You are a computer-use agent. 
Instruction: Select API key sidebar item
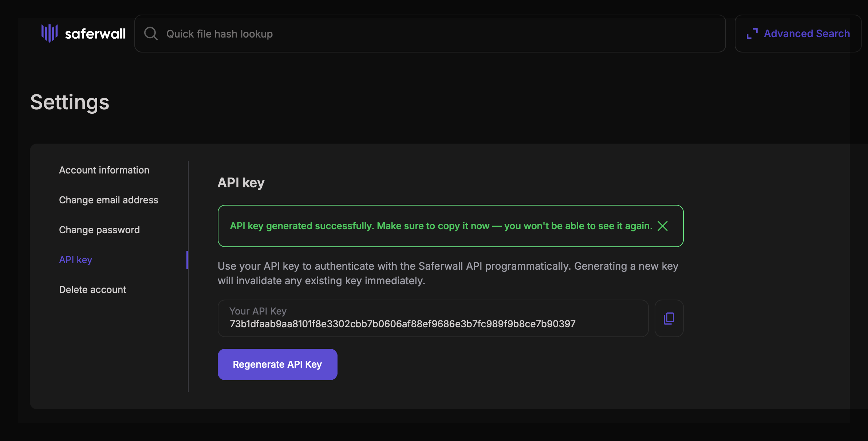pos(76,259)
